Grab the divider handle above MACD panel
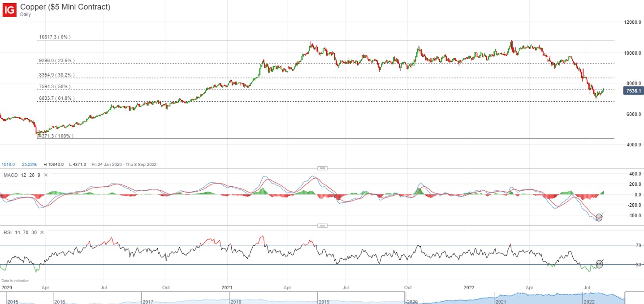This screenshot has width=644, height=304. point(322,168)
